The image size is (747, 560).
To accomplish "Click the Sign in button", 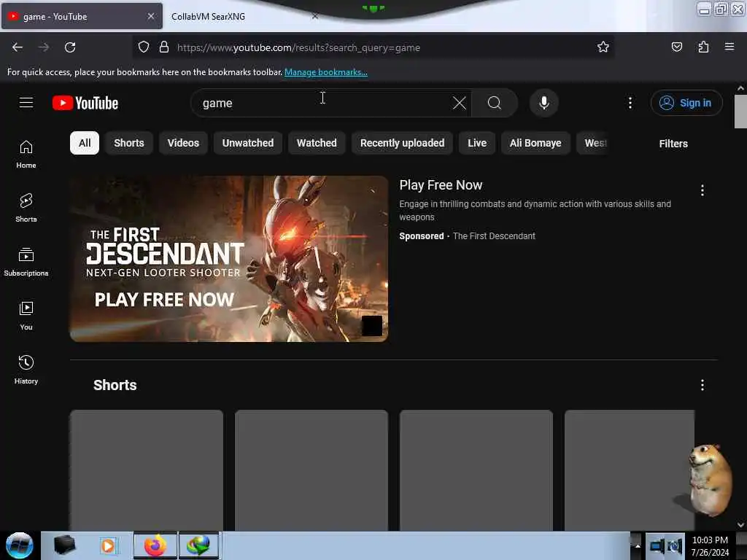I will (686, 103).
